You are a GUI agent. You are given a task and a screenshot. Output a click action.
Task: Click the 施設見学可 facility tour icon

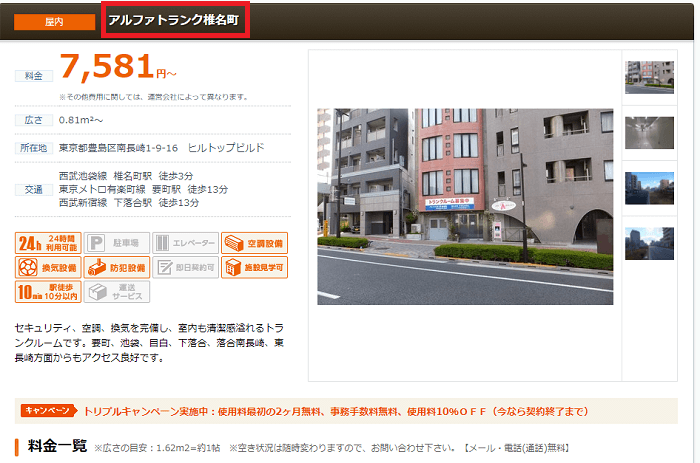point(254,267)
